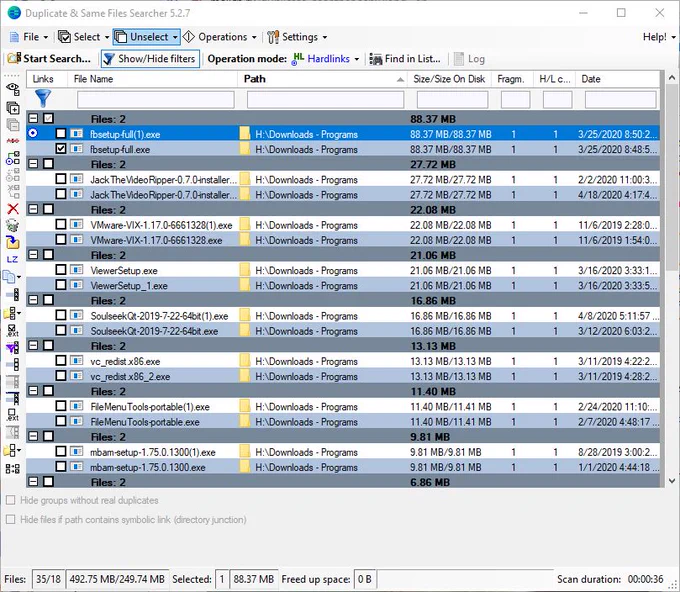The height and width of the screenshot is (592, 680).
Task: Open Find in List dialog
Action: pos(405,59)
